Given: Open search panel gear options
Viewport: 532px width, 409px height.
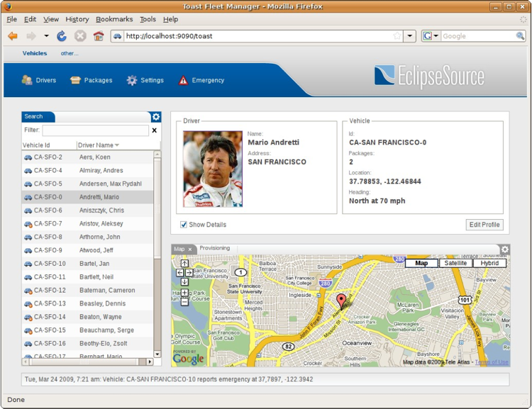Looking at the screenshot, I should click(156, 117).
